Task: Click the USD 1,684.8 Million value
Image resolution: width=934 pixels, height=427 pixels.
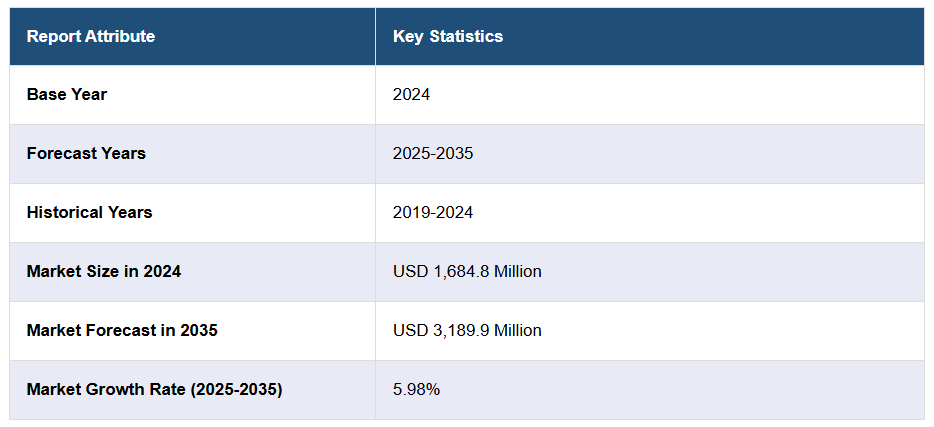Action: (x=467, y=271)
